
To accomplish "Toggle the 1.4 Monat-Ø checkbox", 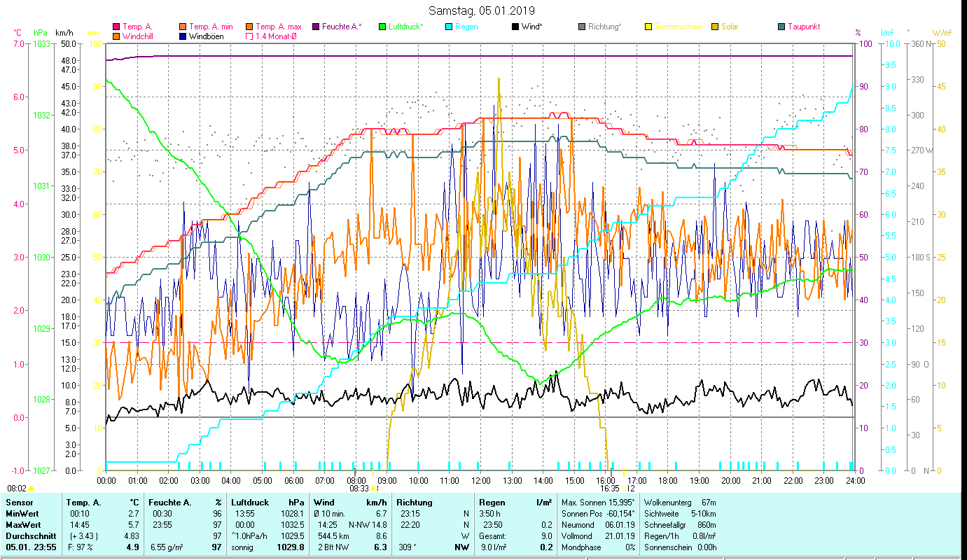I will [x=249, y=36].
